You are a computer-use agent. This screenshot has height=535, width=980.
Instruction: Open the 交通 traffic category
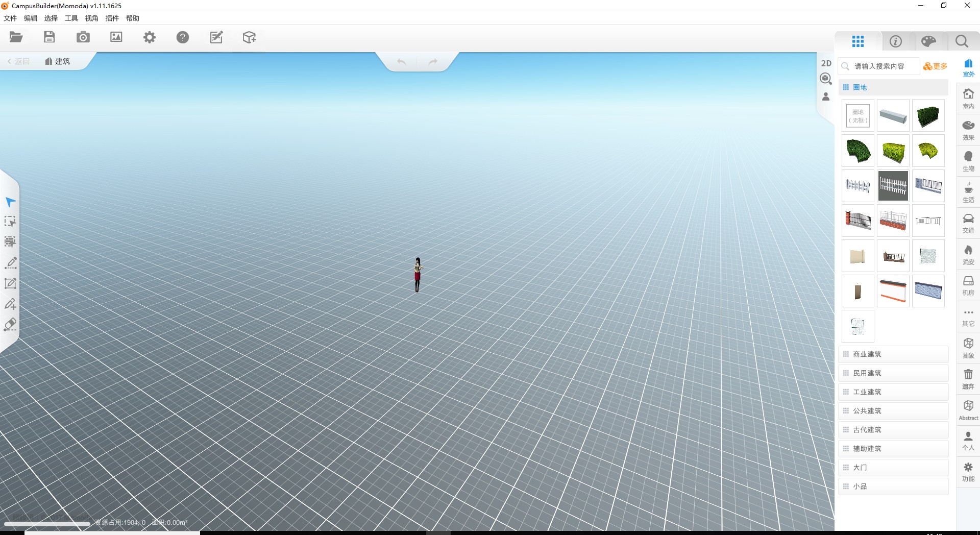968,224
